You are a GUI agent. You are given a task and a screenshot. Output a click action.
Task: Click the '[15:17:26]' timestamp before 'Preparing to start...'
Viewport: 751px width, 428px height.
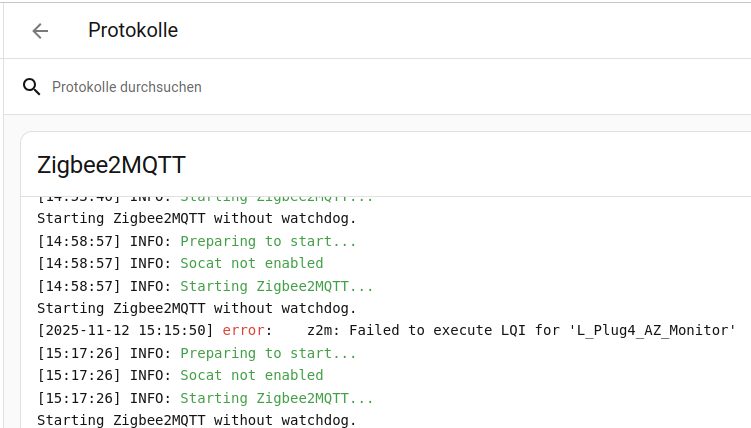pos(79,353)
